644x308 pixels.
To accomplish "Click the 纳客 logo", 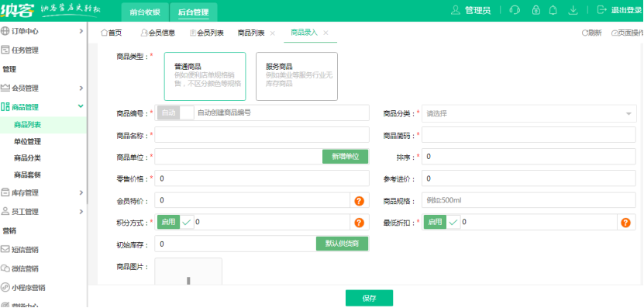I will coord(17,10).
